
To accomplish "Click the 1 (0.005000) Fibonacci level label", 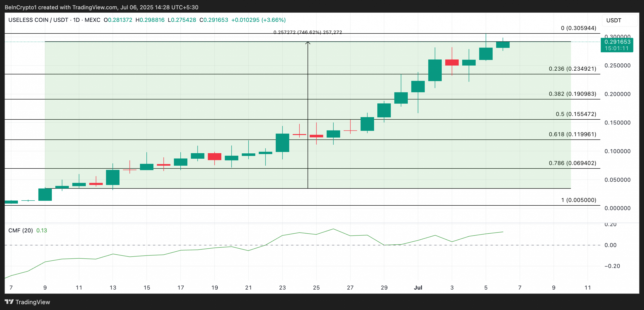I will coord(579,200).
